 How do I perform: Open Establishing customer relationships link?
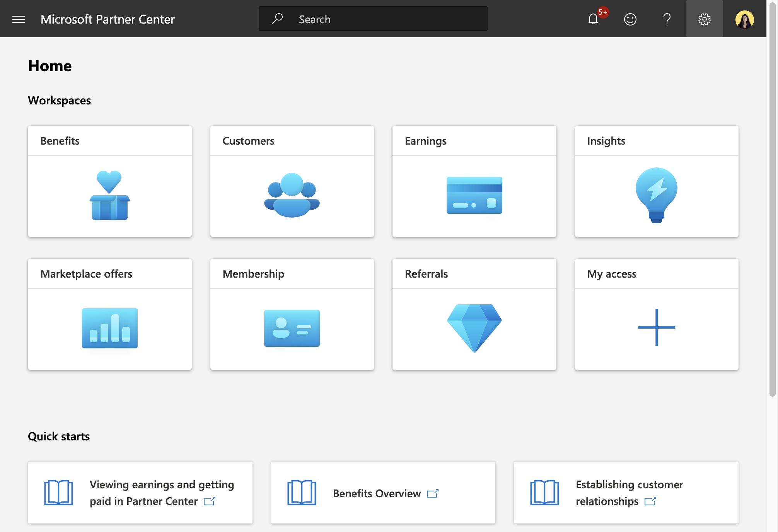coord(630,493)
